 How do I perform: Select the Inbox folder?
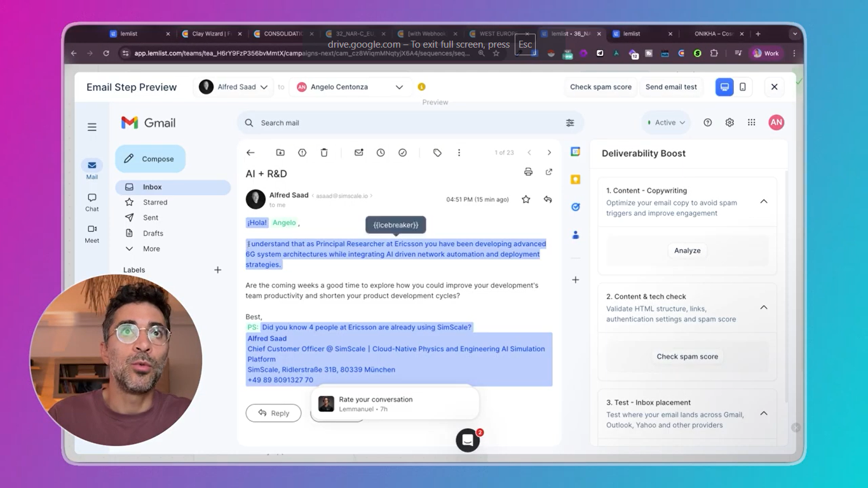click(173, 187)
